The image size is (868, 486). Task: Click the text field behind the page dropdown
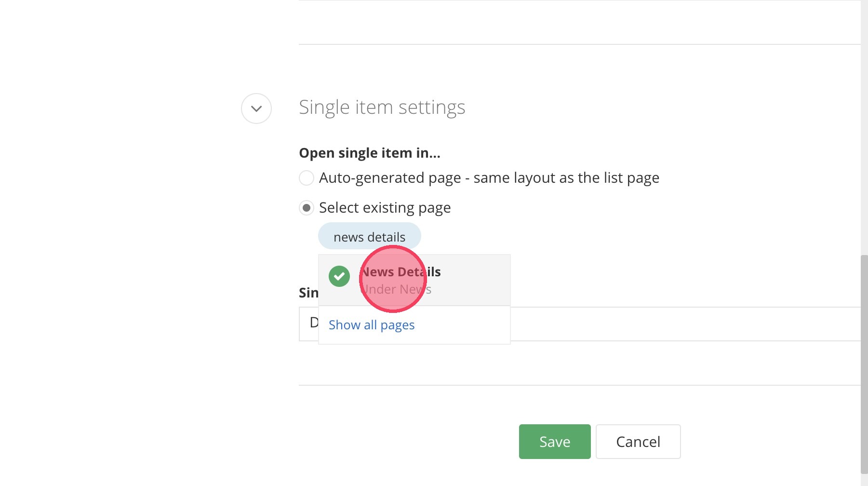coord(675,324)
